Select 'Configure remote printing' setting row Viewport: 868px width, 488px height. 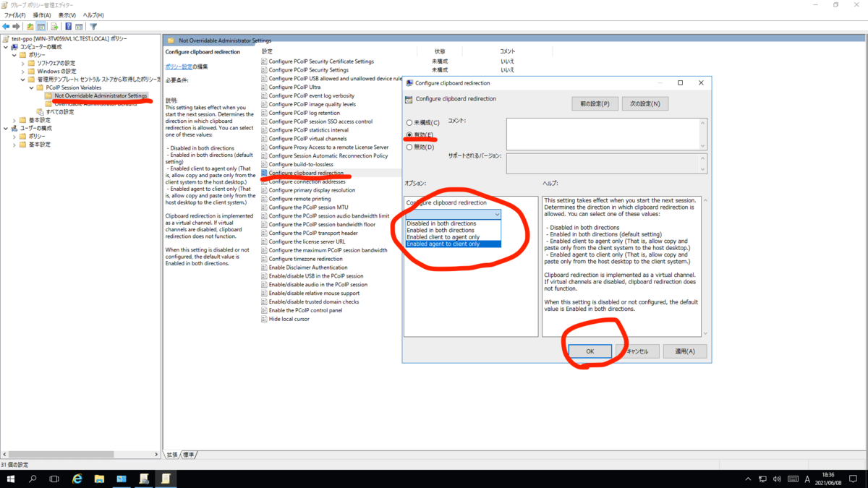point(299,199)
